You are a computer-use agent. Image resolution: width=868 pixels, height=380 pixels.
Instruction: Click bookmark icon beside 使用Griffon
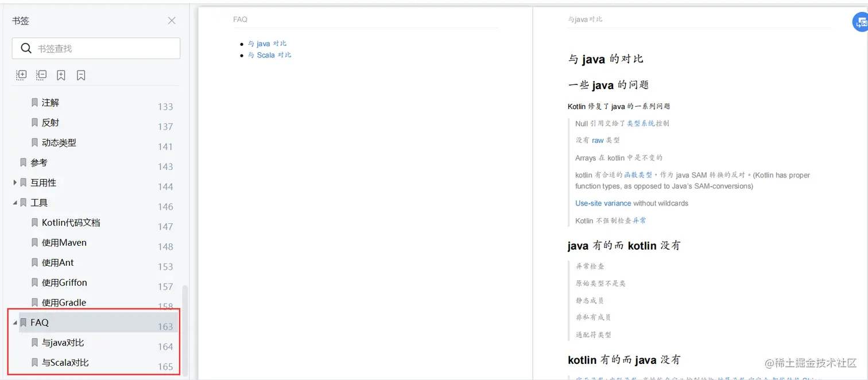tap(34, 283)
